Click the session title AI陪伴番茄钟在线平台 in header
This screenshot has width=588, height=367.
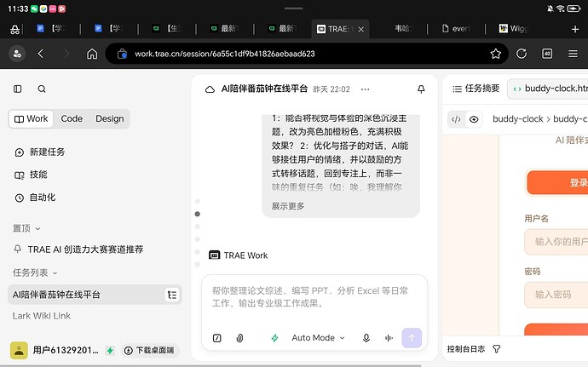point(264,89)
